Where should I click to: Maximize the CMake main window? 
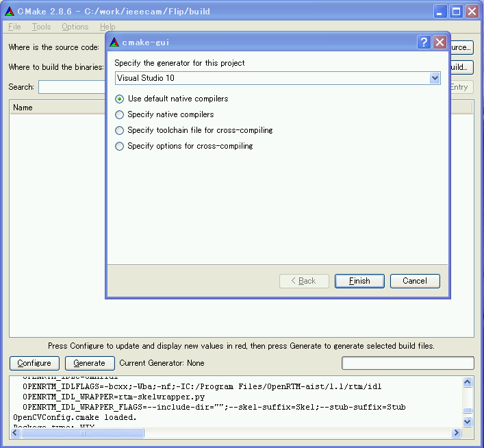pos(456,12)
